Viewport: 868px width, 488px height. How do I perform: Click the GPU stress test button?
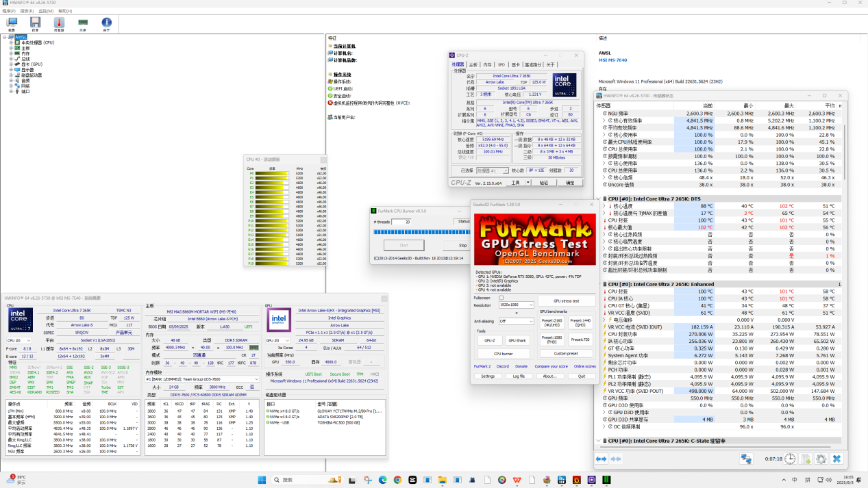[565, 301]
